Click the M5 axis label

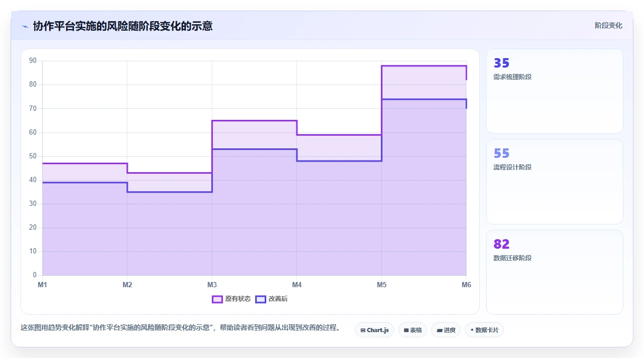pyautogui.click(x=381, y=285)
